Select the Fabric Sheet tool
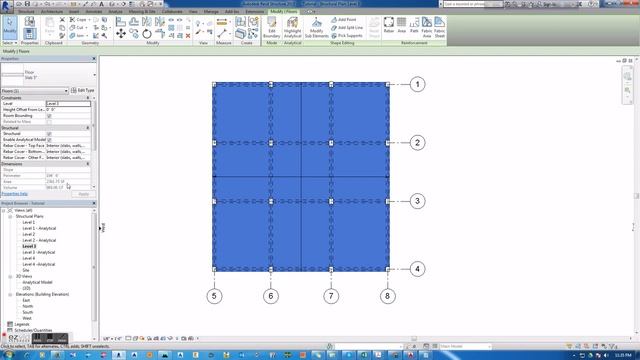The image size is (640, 360). click(x=440, y=27)
